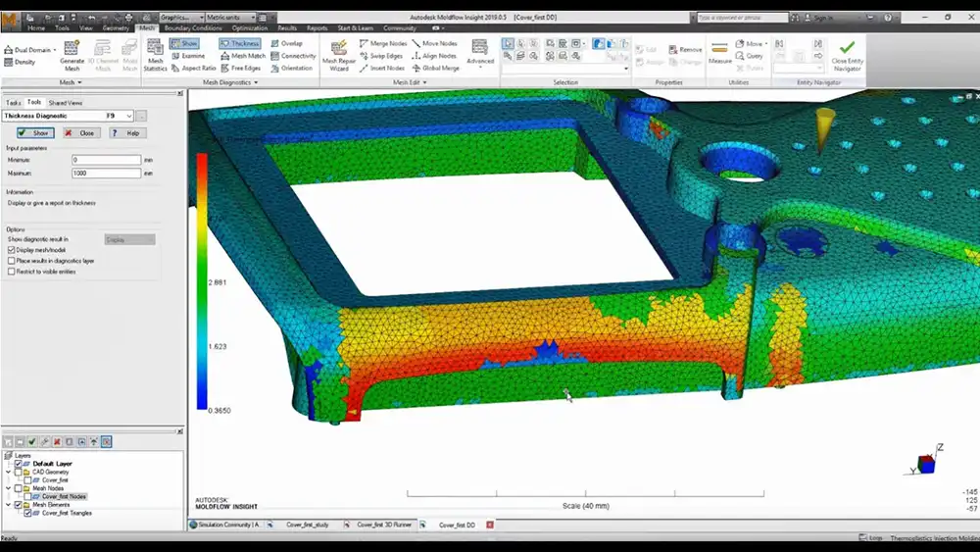Click the Generate Mesh icon

(x=72, y=55)
